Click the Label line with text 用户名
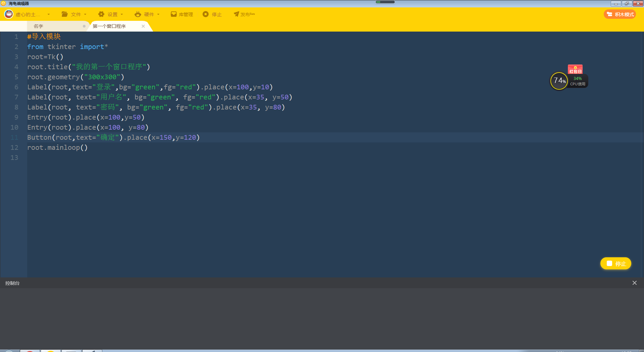 pyautogui.click(x=160, y=97)
